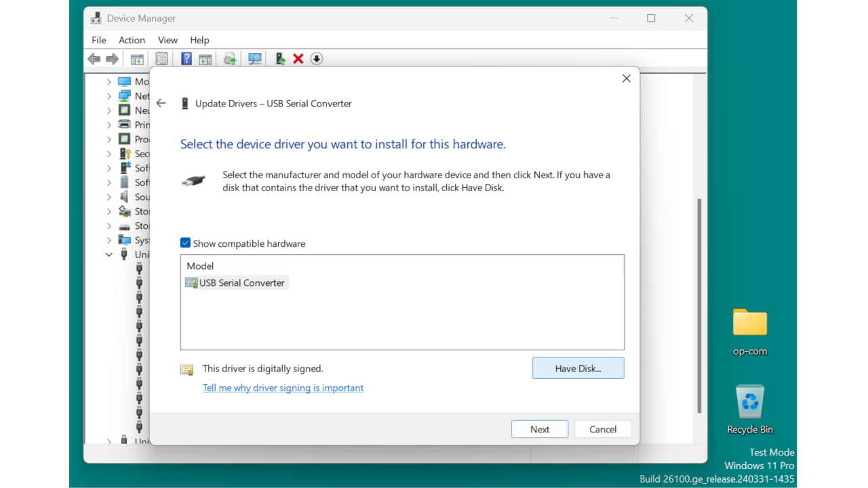This screenshot has width=868, height=488.
Task: Click the Disable device down-arrow icon
Action: pos(316,58)
